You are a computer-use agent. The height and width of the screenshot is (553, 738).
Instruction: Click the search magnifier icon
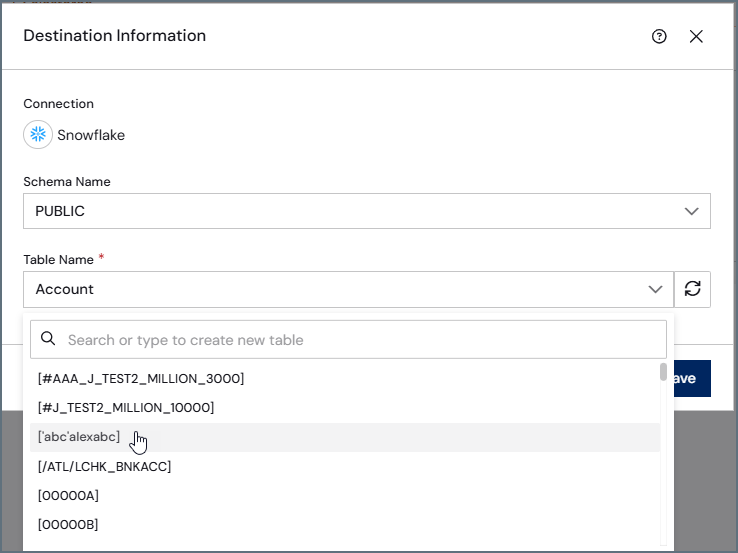pos(48,338)
